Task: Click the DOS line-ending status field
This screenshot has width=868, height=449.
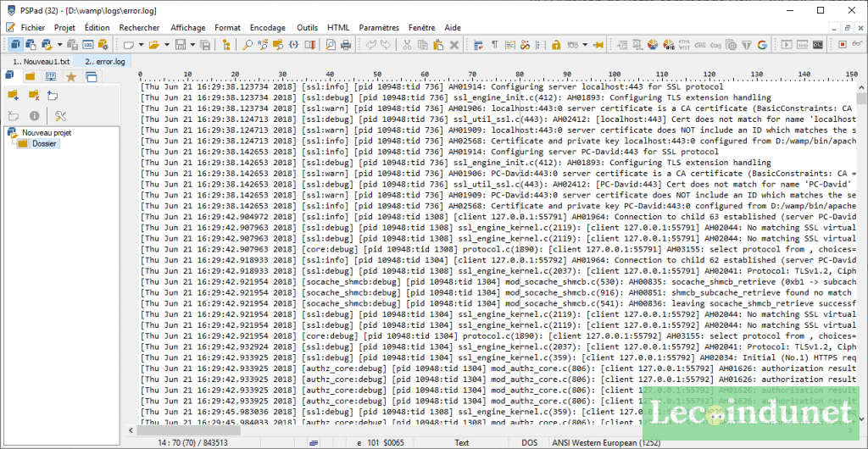Action: click(529, 443)
